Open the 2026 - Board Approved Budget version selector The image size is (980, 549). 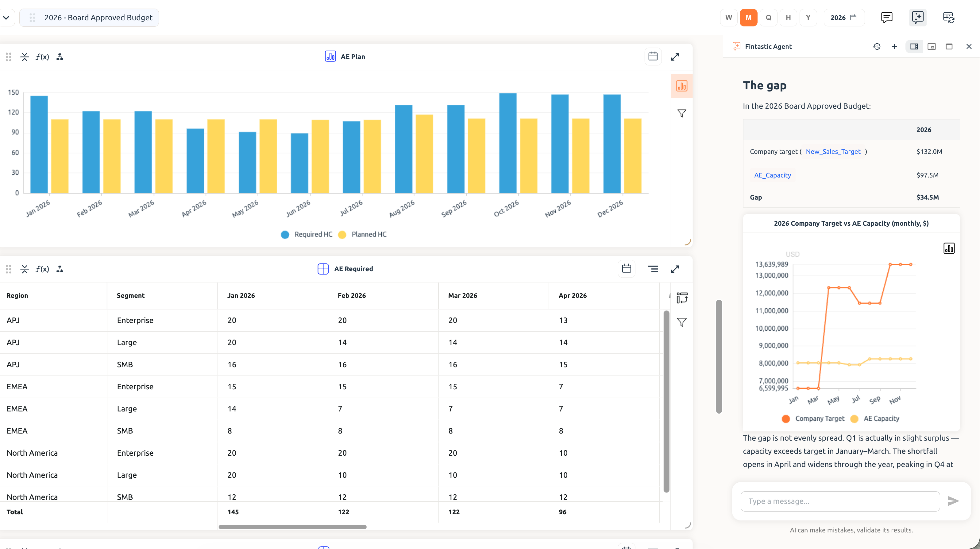[x=89, y=18]
